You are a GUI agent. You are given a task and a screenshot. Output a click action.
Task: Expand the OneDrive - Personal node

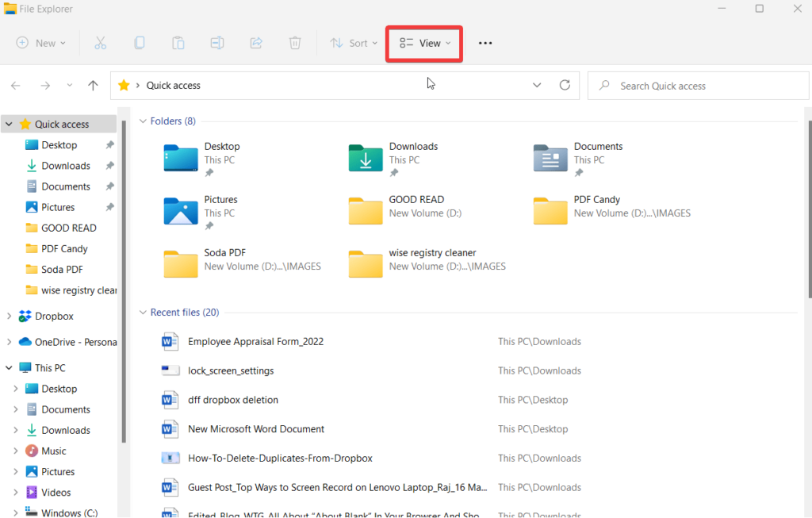pos(9,342)
